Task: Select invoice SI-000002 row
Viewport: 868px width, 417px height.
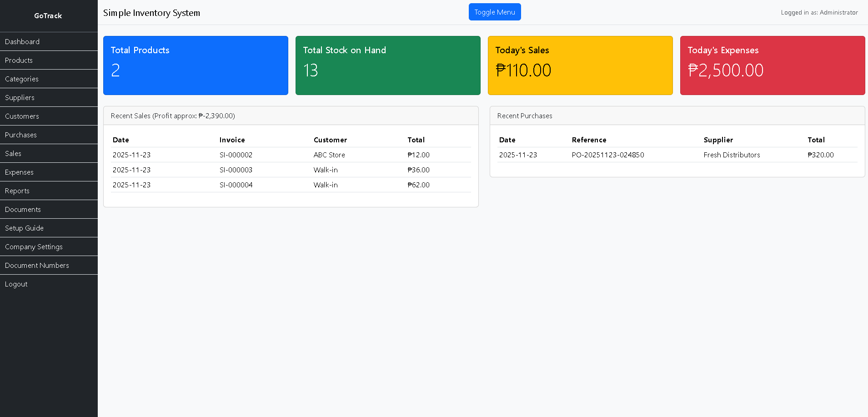Action: [236, 155]
